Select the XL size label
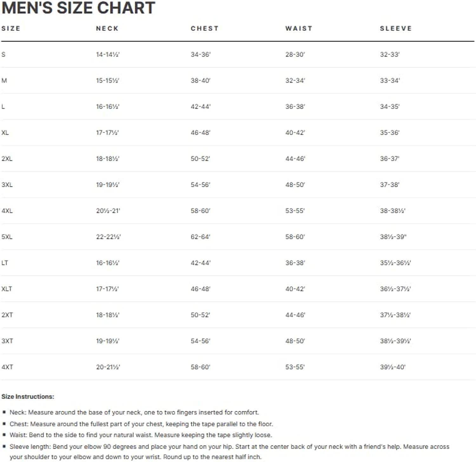476x462 pixels. pyautogui.click(x=5, y=133)
